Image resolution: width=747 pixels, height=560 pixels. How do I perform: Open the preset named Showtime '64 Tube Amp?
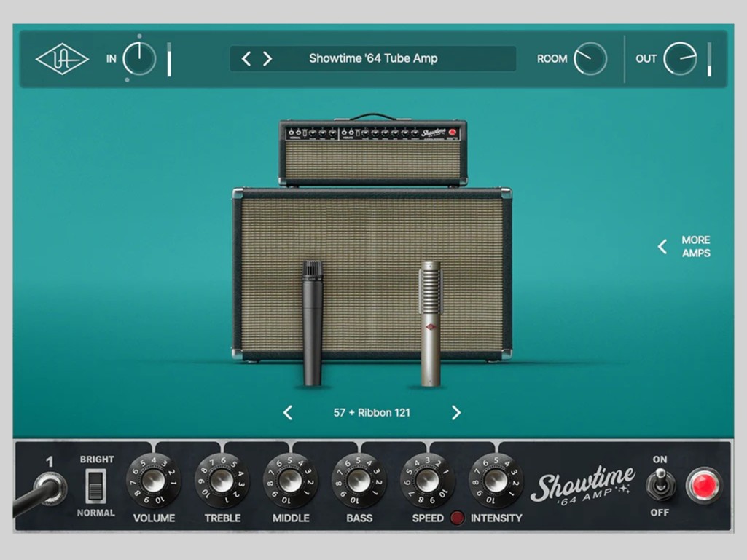pyautogui.click(x=373, y=58)
